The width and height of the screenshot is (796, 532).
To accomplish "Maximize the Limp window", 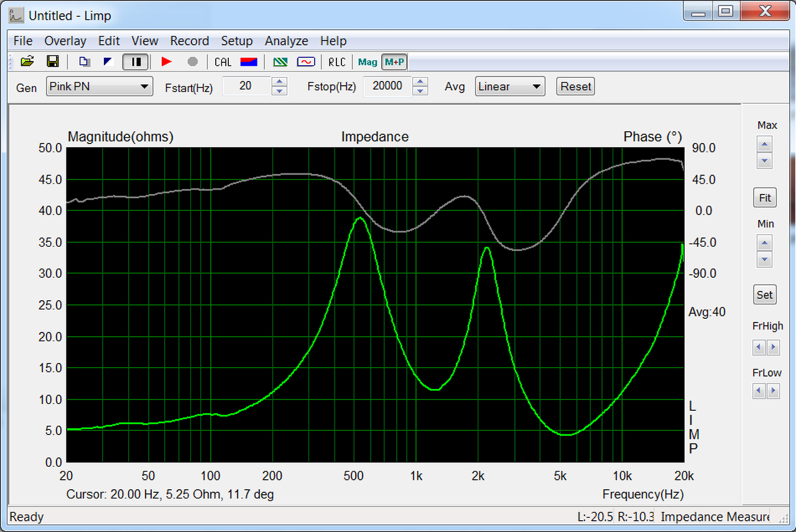I will point(726,11).
